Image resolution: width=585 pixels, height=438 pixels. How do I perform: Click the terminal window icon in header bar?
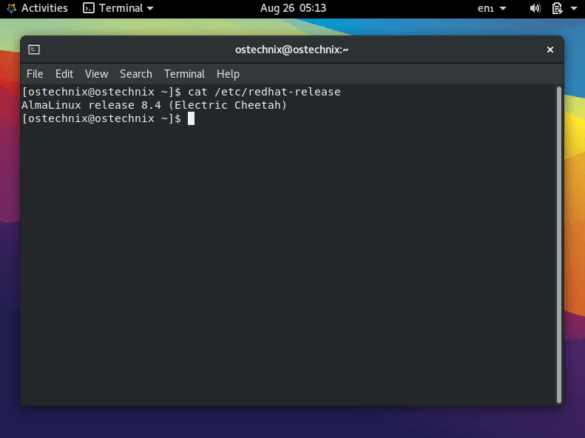[34, 50]
